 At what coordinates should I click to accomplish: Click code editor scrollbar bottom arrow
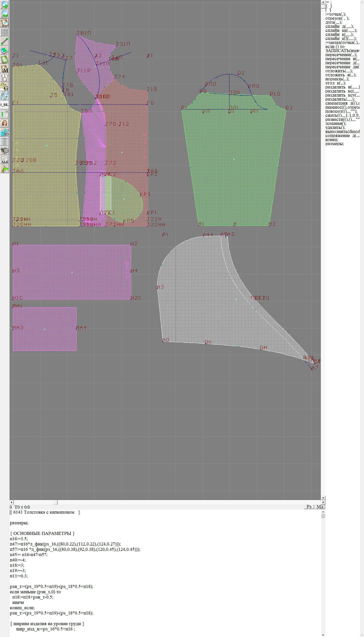(323, 635)
